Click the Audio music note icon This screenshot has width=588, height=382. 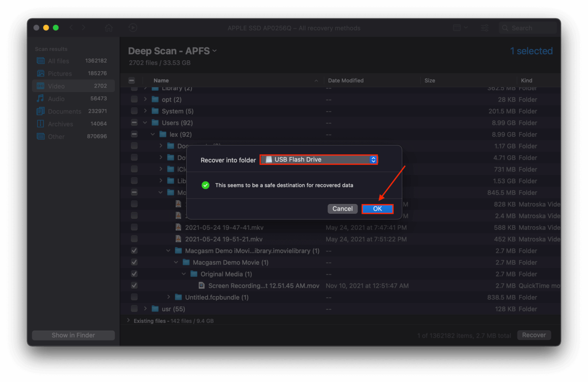41,98
